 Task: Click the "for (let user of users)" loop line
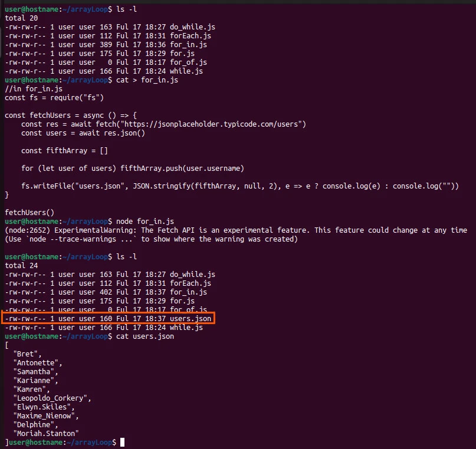[133, 169]
